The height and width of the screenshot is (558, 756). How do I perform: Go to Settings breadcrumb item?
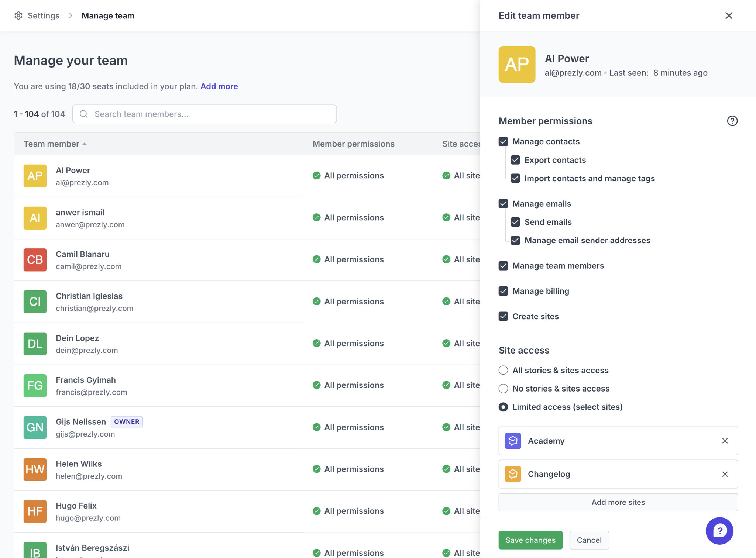click(x=43, y=16)
